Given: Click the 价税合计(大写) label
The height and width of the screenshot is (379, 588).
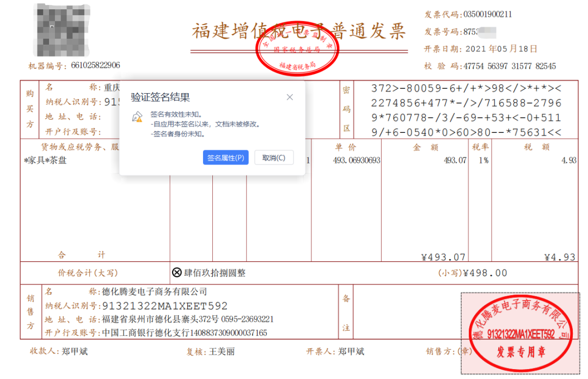Looking at the screenshot, I should [x=88, y=273].
